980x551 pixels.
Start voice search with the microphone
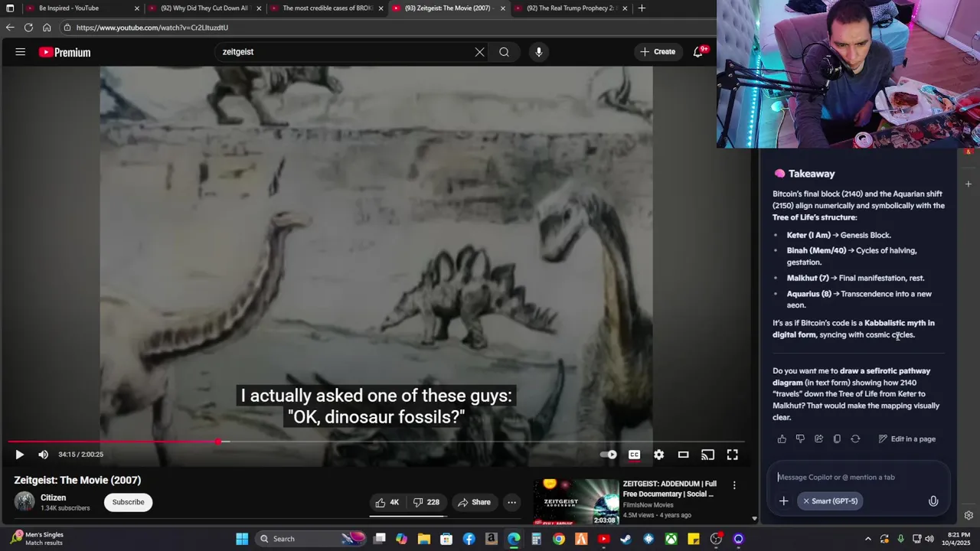pyautogui.click(x=539, y=52)
